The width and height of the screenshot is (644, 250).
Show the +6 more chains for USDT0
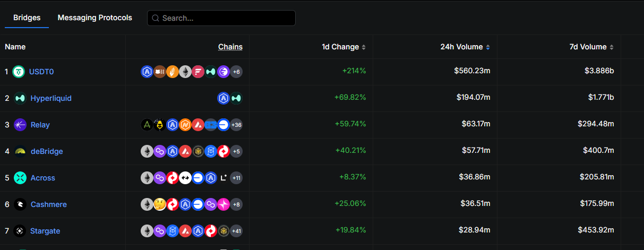tap(236, 72)
